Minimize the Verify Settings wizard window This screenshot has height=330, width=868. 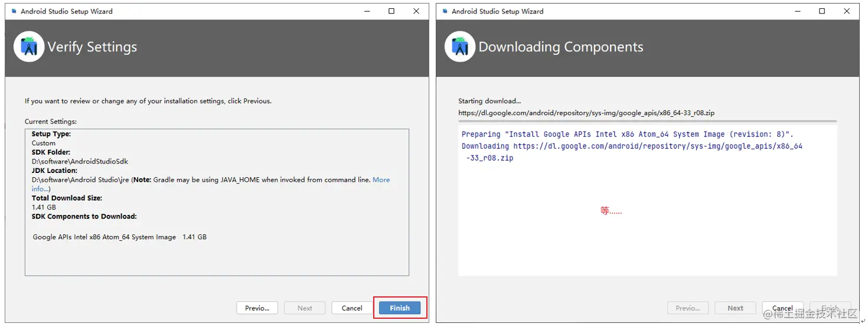tap(366, 11)
